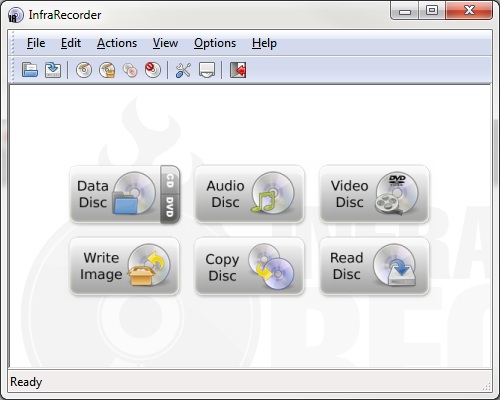Start a new Video Disc project

(x=374, y=194)
